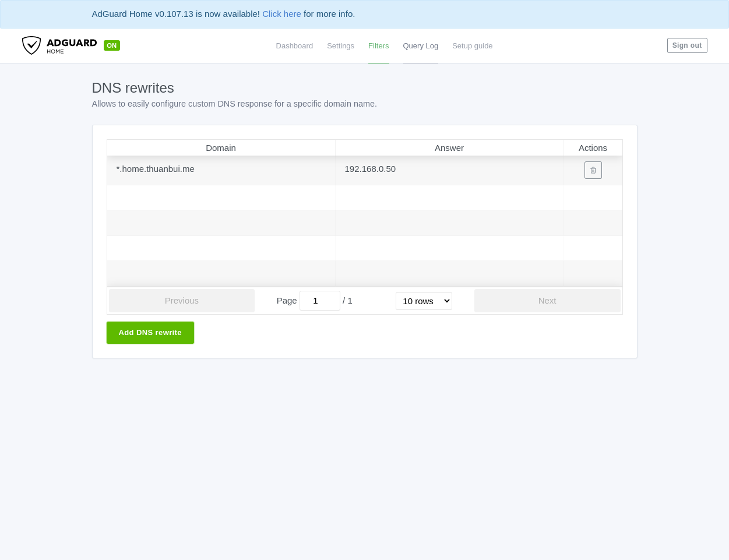Click the AdGuard Home shield logo
This screenshot has height=560, width=729.
point(31,45)
